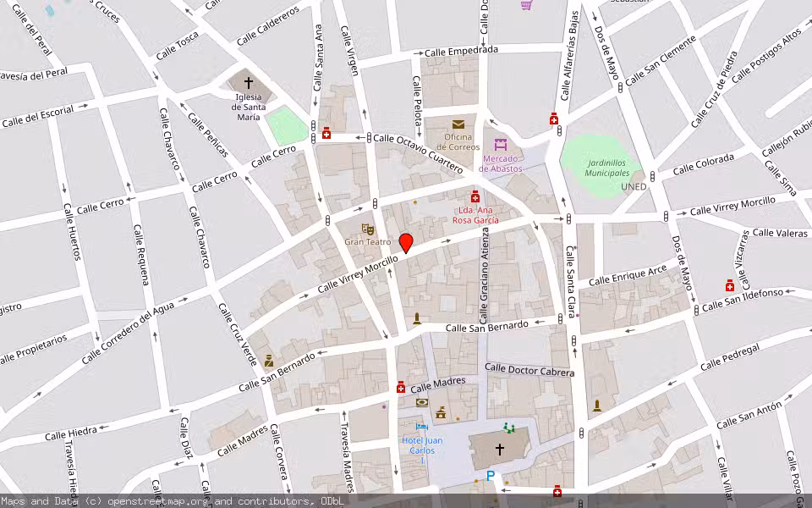The height and width of the screenshot is (508, 812).
Task: Click the Calle Virgen street label
Action: coord(349,51)
